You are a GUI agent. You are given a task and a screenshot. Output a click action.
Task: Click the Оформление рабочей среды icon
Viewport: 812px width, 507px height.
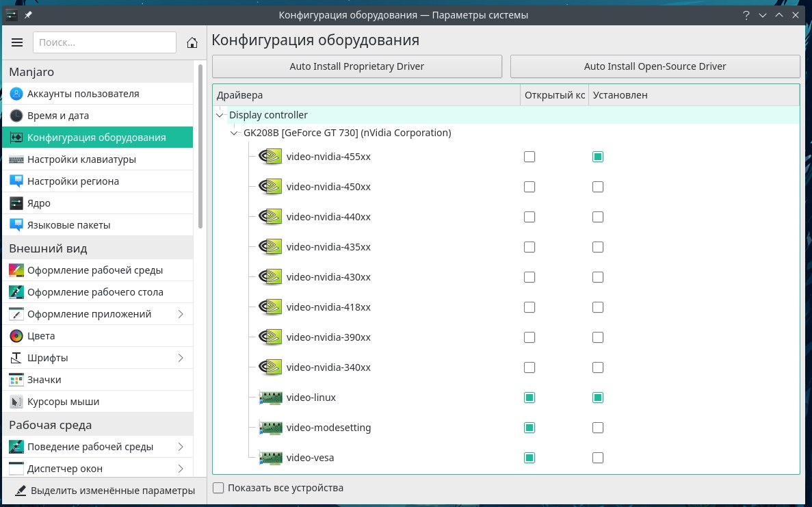pos(16,270)
